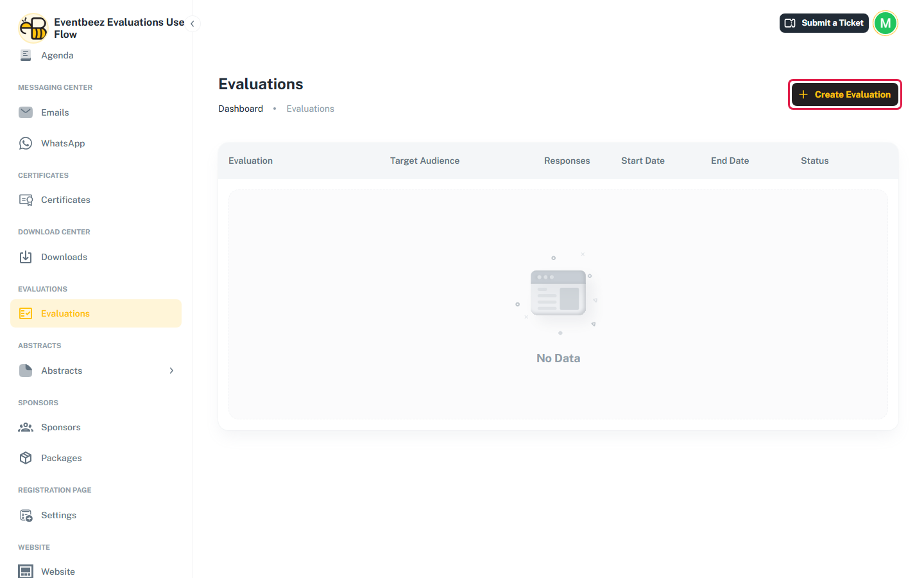The image size is (924, 578).
Task: Click the plus icon on Create Evaluation
Action: 803,94
